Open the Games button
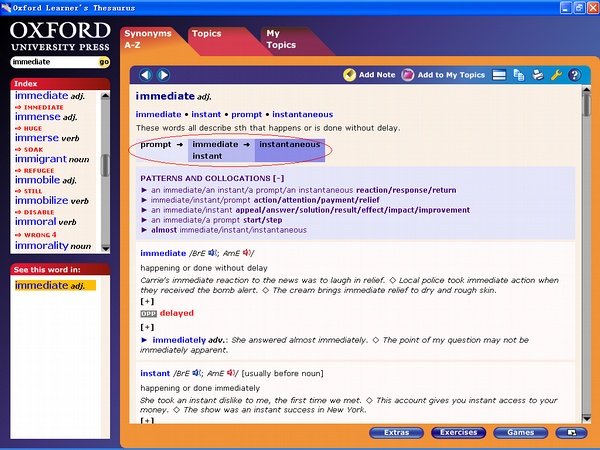Viewport: 600px width, 450px height. (x=520, y=433)
